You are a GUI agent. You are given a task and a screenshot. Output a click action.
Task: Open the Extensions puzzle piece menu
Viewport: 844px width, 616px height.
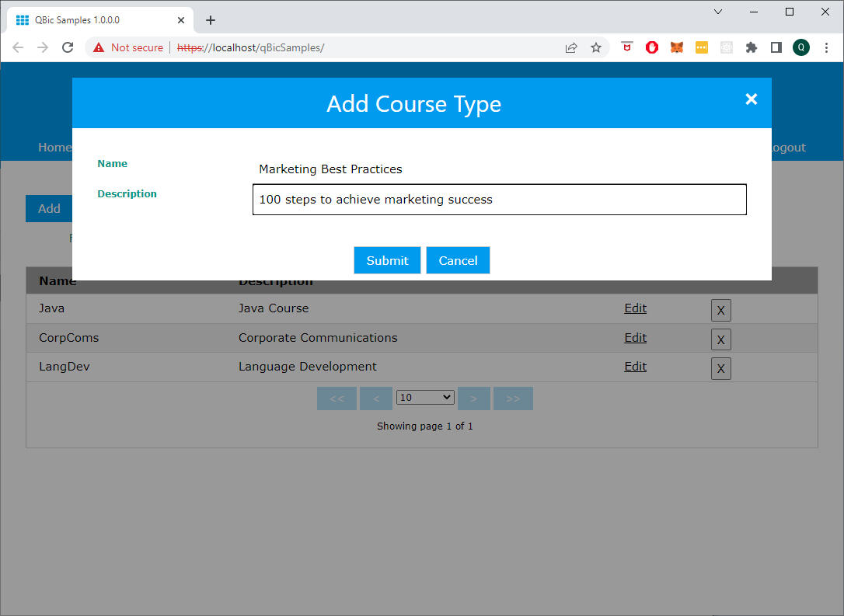click(752, 47)
